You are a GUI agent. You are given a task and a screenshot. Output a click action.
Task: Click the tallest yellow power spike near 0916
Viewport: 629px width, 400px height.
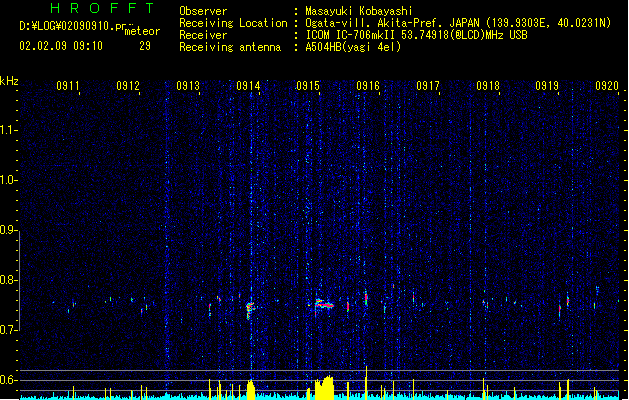point(366,383)
